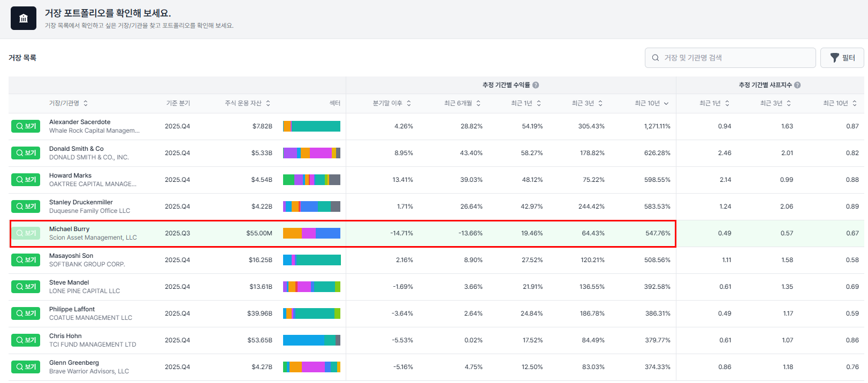This screenshot has height=383, width=868.
Task: Click the -14.71% return value
Action: (x=401, y=233)
